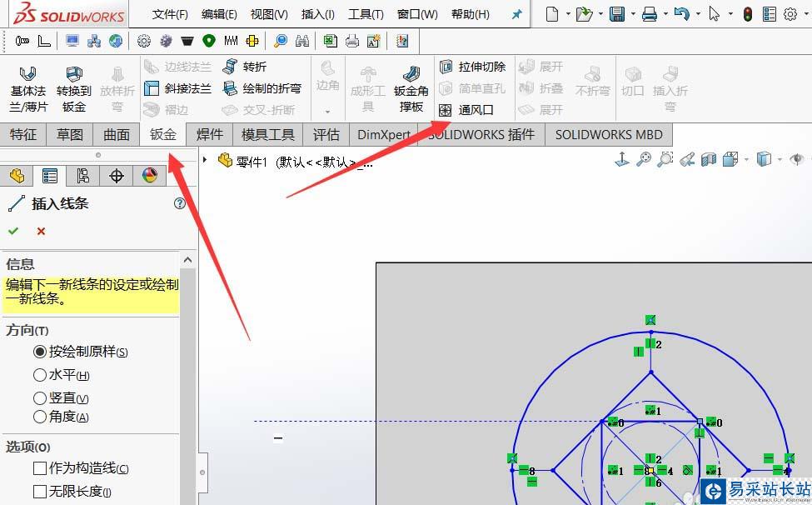Viewport: 812px width, 505px height.
Task: Open the help question mark for Insert Line
Action: (180, 203)
